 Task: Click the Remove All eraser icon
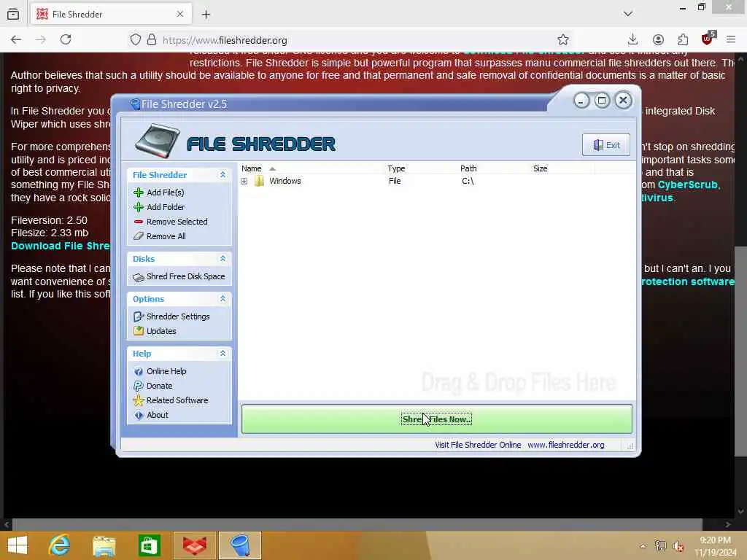(139, 236)
